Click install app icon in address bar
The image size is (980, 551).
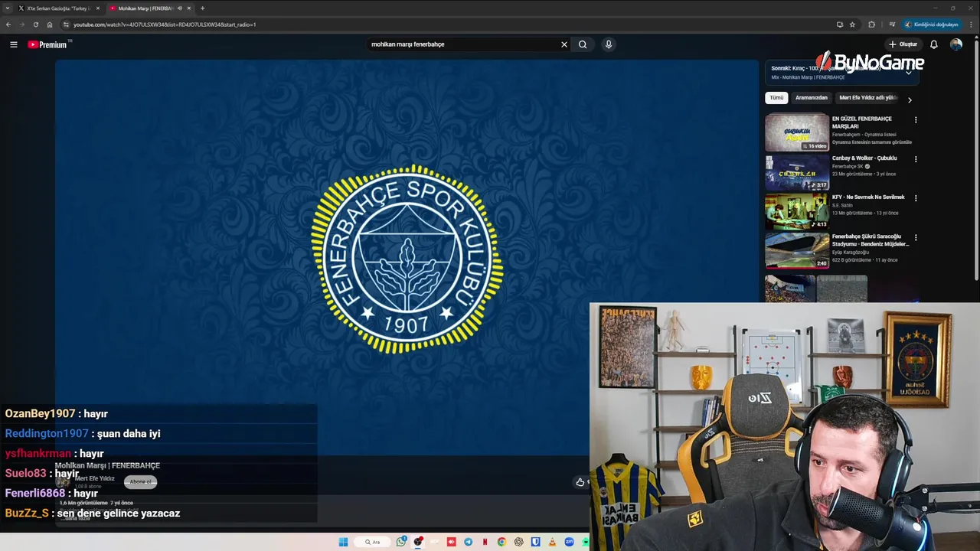(x=840, y=24)
